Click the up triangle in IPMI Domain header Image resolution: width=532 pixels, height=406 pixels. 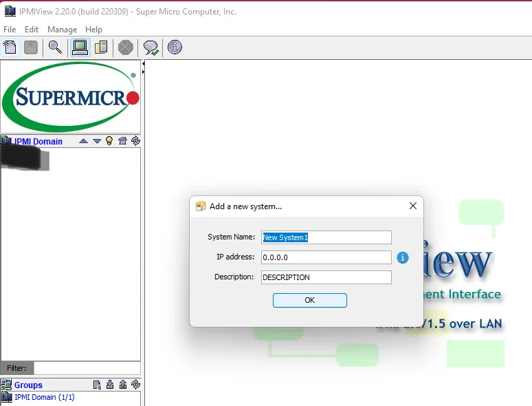(83, 141)
